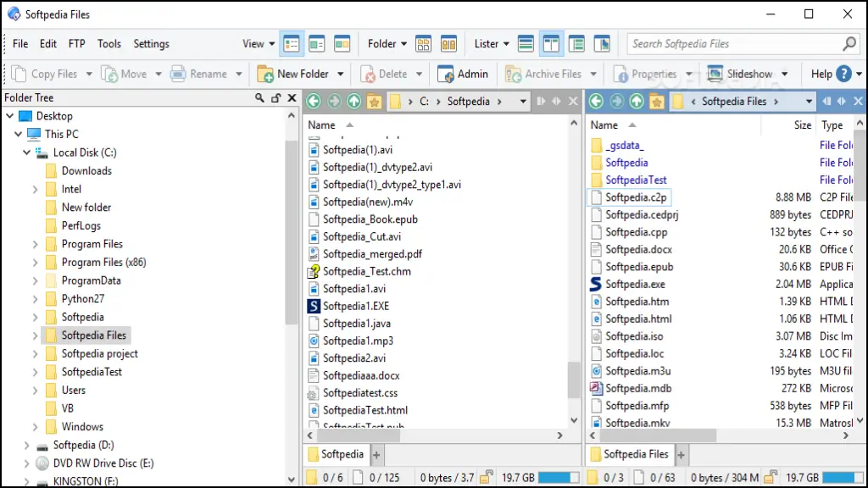Open the FTP menu

77,44
